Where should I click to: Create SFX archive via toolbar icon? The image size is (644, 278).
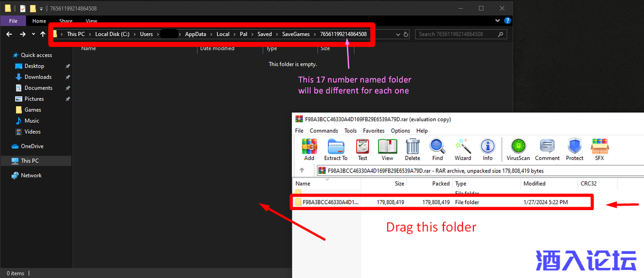[x=600, y=149]
